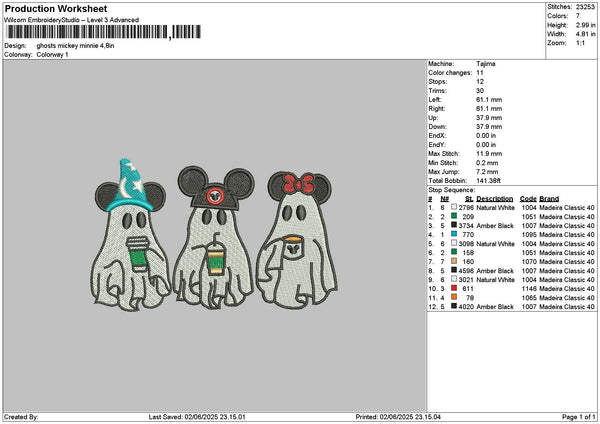The image size is (600, 424).
Task: Click the Stitches count value 23253
Action: click(x=586, y=6)
